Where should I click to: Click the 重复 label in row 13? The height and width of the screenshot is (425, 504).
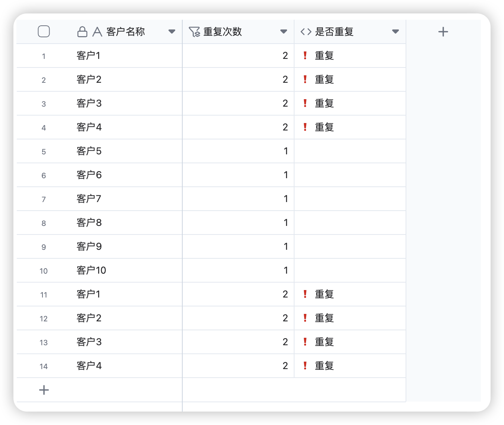coord(324,342)
